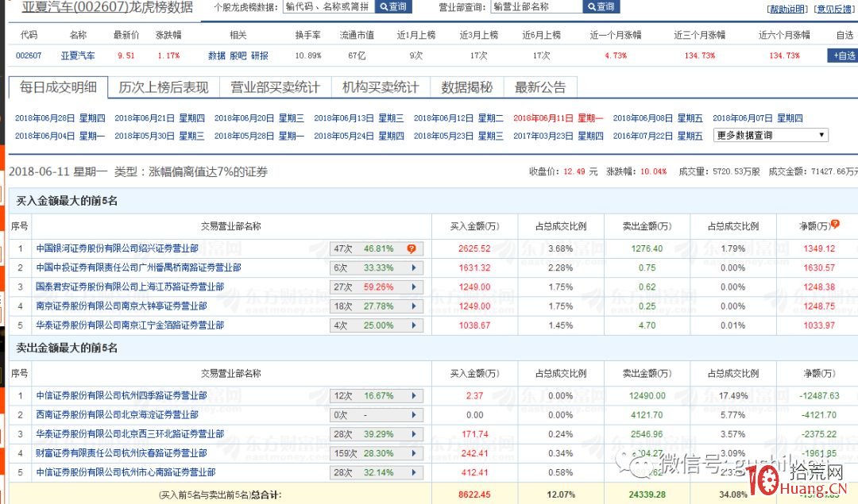
Task: Select the 最新公告 tab
Action: point(540,87)
